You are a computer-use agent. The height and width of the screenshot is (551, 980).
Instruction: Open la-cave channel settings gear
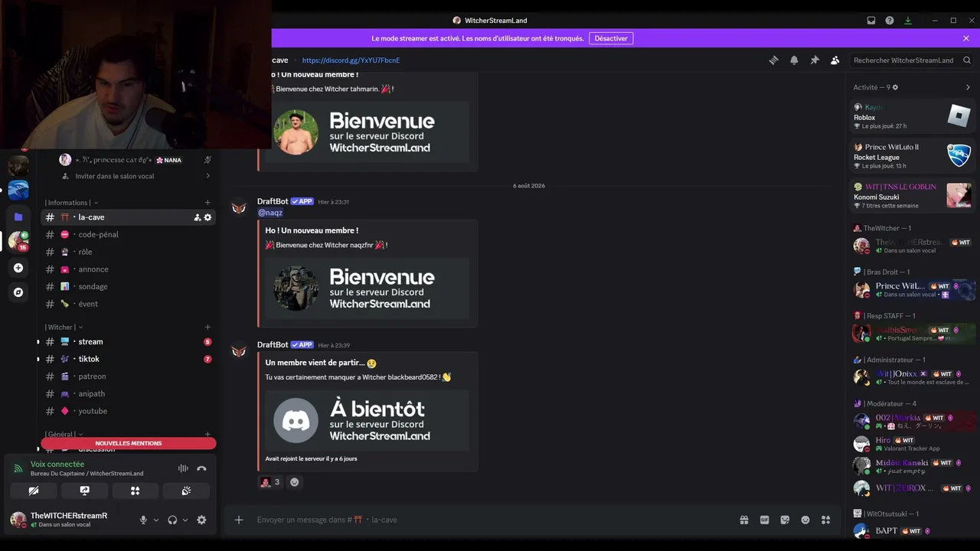[207, 217]
